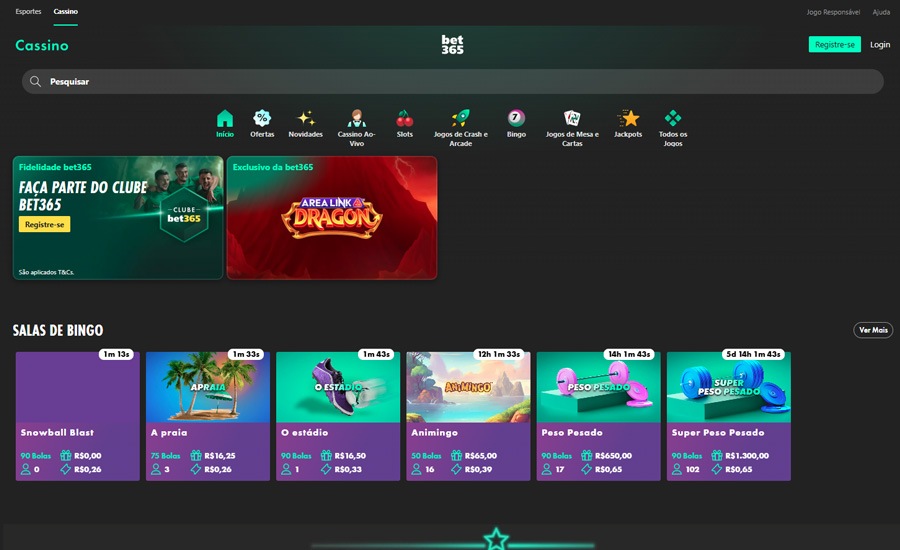The image size is (900, 550).
Task: Select the Jackpots star icon
Action: click(629, 118)
